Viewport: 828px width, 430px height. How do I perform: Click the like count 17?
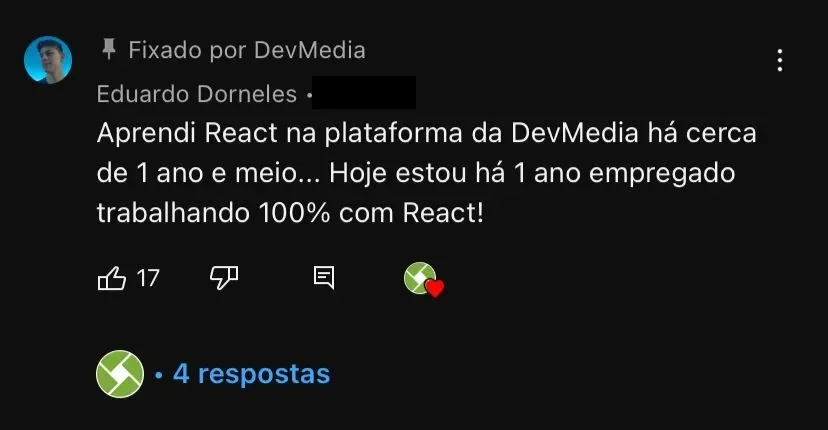(148, 278)
